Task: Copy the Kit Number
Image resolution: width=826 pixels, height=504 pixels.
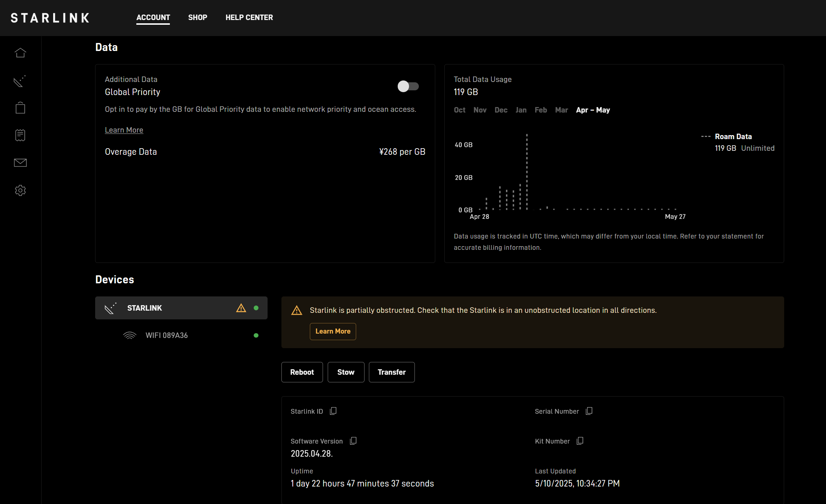Action: 580,441
